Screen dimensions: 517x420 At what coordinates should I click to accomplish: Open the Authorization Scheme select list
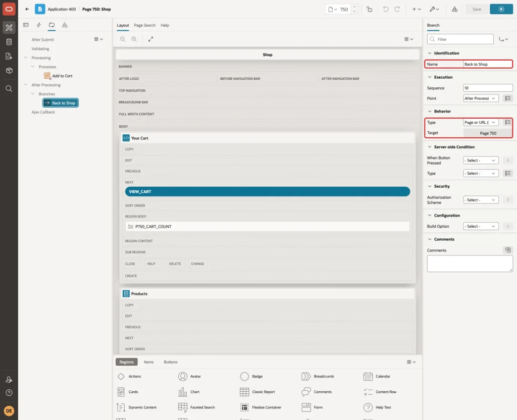(481, 200)
